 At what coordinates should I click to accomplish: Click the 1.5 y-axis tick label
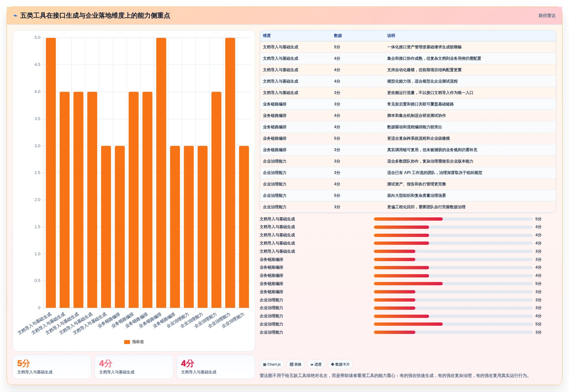tap(37, 227)
